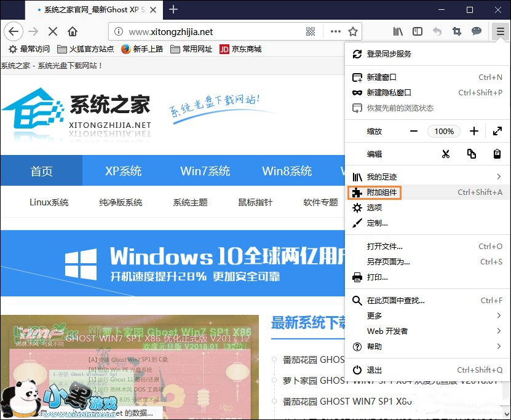511x420 pixels.
Task: Click the screenshot crop toolbar icon
Action: [457, 31]
